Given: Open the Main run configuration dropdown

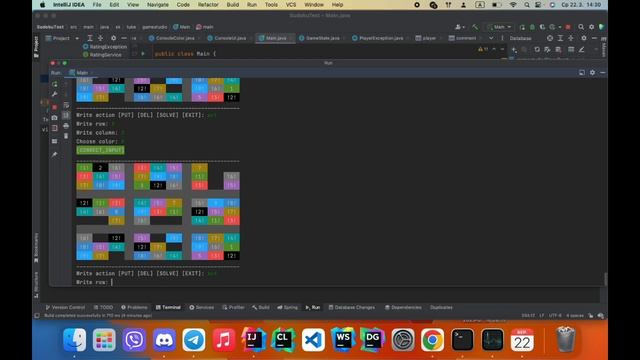Looking at the screenshot, I should (499, 27).
